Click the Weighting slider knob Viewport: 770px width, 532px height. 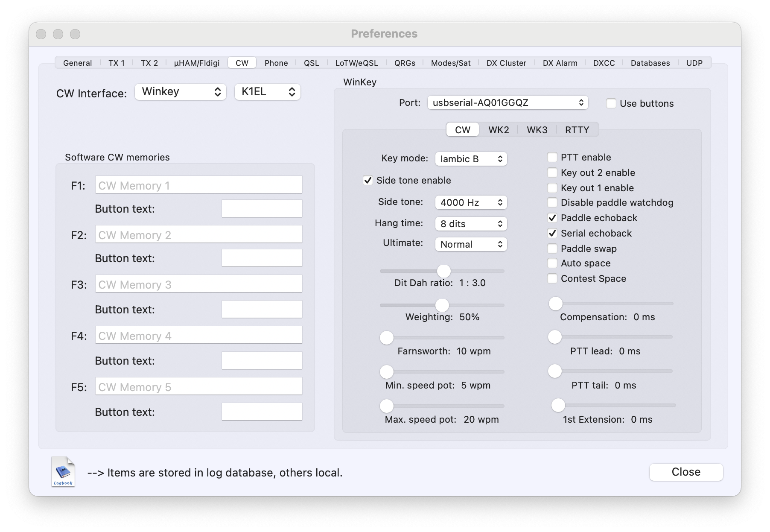pyautogui.click(x=442, y=305)
